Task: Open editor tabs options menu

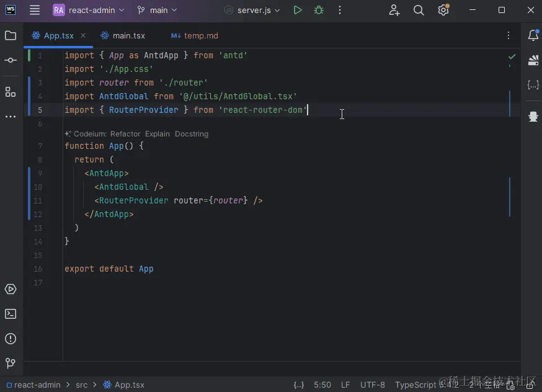Action: (x=508, y=35)
